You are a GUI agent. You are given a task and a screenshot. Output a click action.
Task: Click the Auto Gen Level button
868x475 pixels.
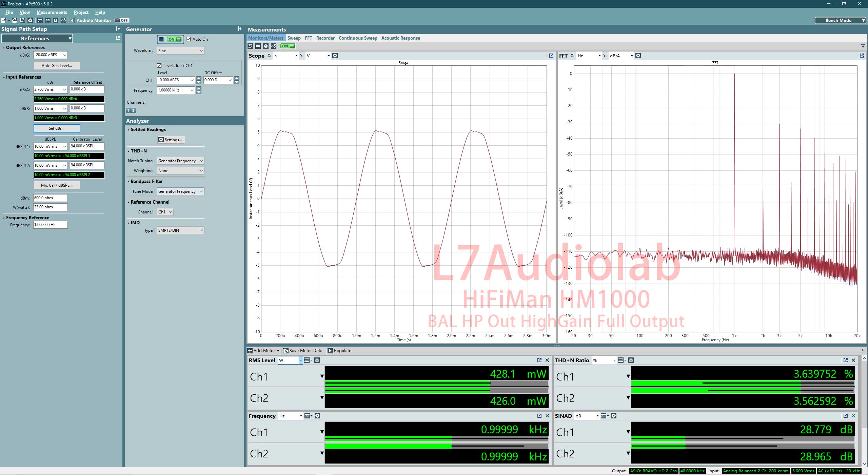tap(57, 66)
